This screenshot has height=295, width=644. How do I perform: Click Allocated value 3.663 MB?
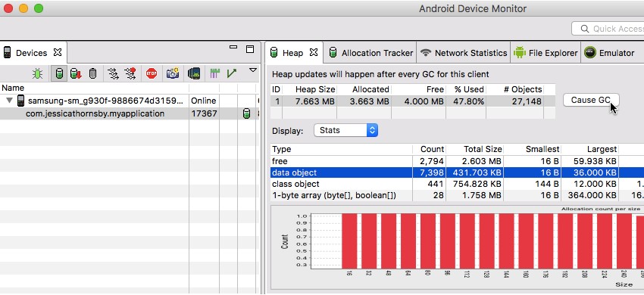369,101
